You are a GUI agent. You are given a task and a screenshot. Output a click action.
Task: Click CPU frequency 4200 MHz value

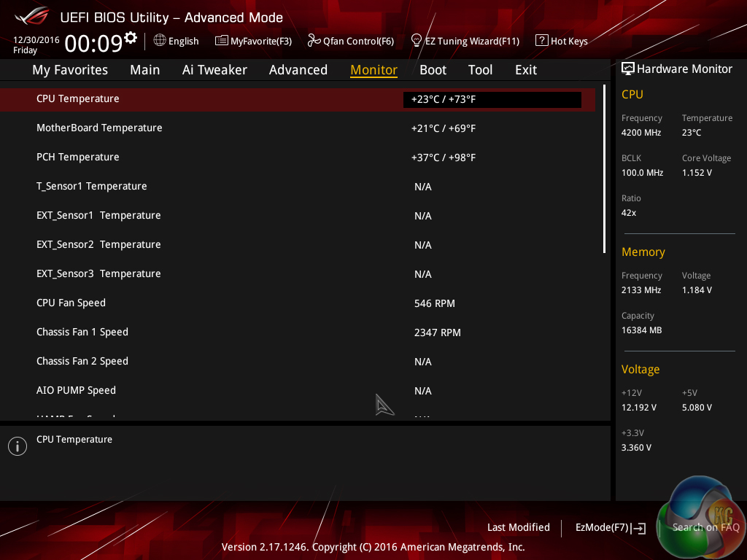point(641,133)
